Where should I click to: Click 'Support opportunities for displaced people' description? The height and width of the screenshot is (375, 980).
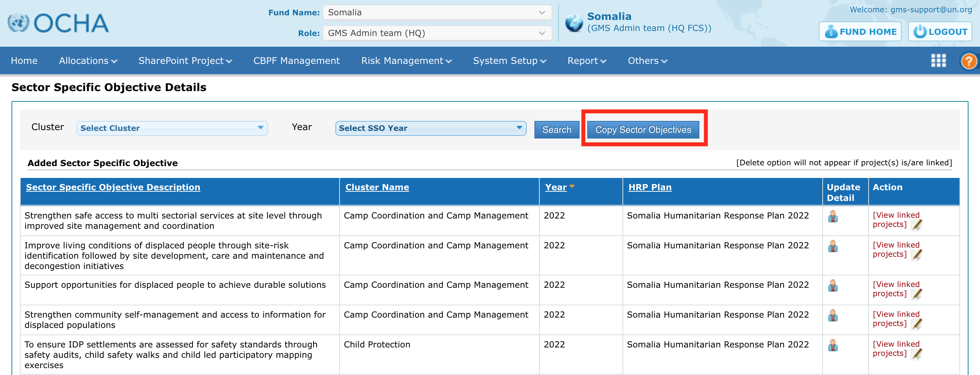(x=175, y=285)
